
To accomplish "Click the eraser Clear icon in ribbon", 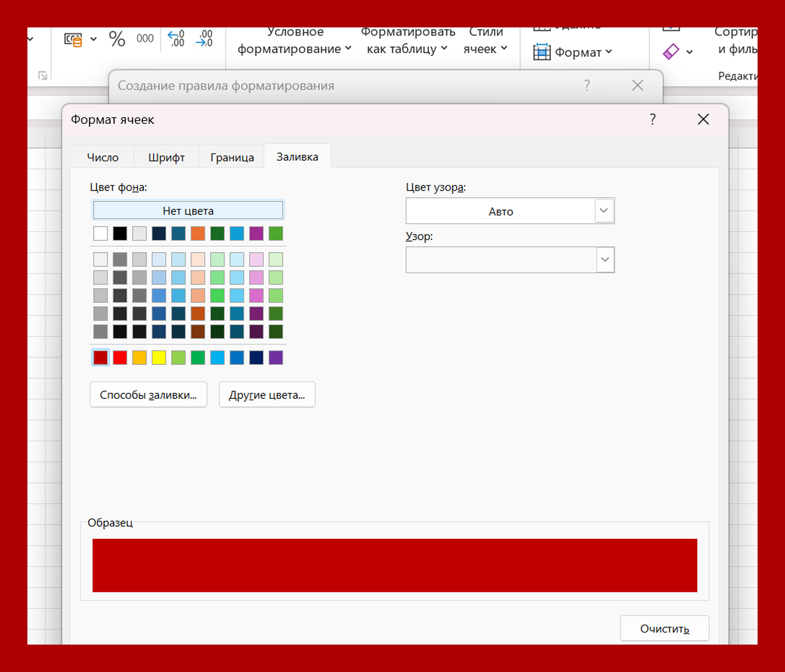I will pyautogui.click(x=671, y=52).
